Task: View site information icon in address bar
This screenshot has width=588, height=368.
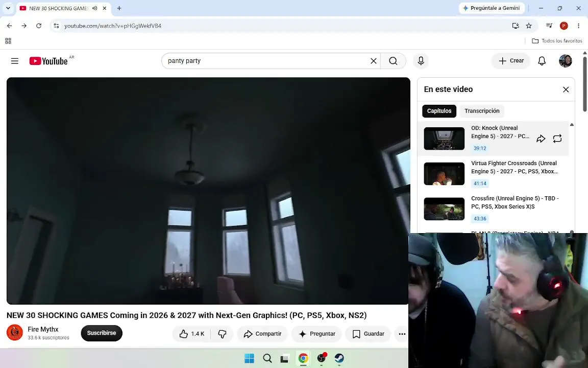Action: pyautogui.click(x=56, y=26)
